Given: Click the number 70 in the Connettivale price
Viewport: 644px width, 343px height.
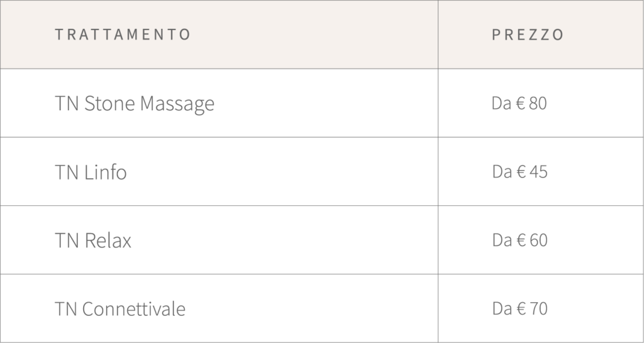Looking at the screenshot, I should click(538, 309).
